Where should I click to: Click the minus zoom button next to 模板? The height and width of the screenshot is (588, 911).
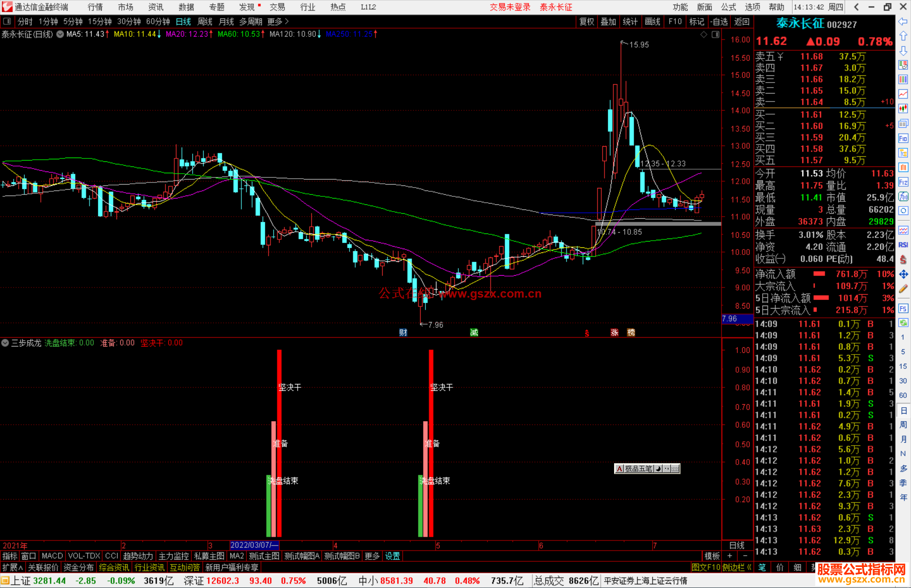coord(745,556)
